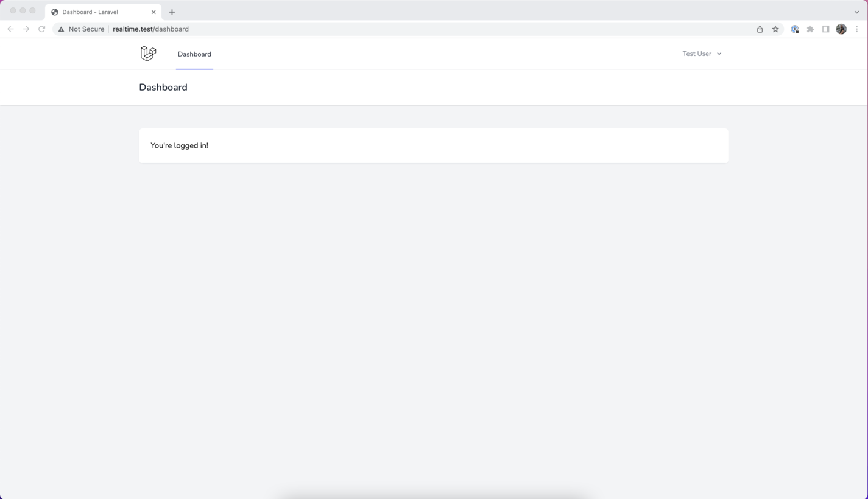
Task: Open the three-dot browser menu
Action: tap(856, 29)
